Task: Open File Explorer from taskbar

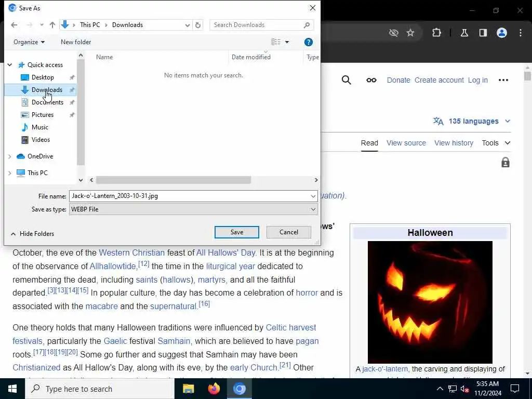Action: tap(188, 389)
